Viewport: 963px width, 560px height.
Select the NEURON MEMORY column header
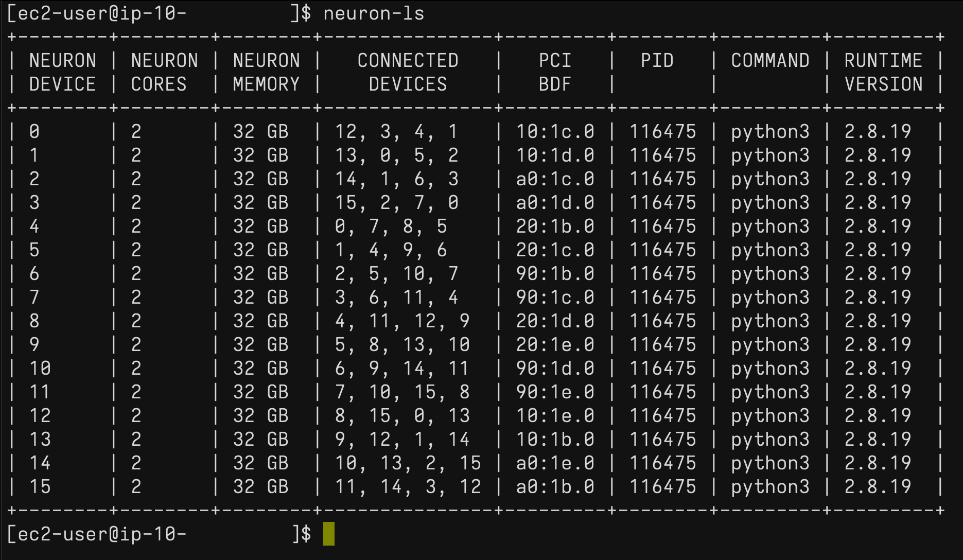(x=266, y=72)
